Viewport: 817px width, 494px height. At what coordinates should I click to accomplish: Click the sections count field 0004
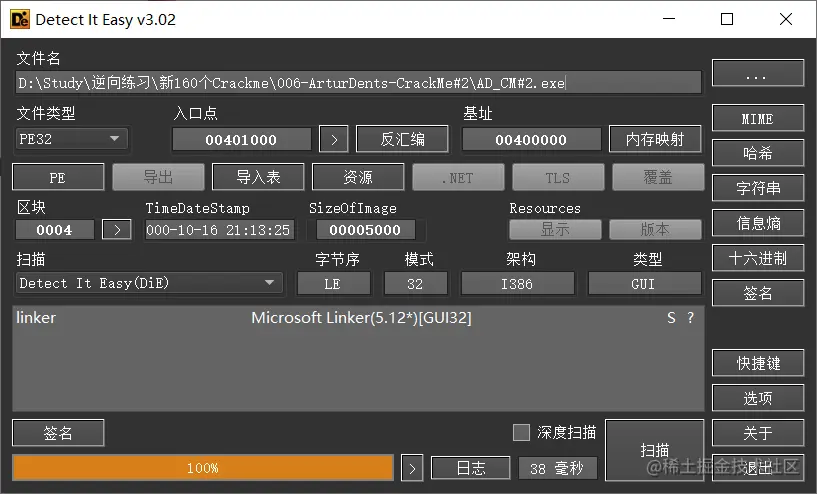(55, 230)
